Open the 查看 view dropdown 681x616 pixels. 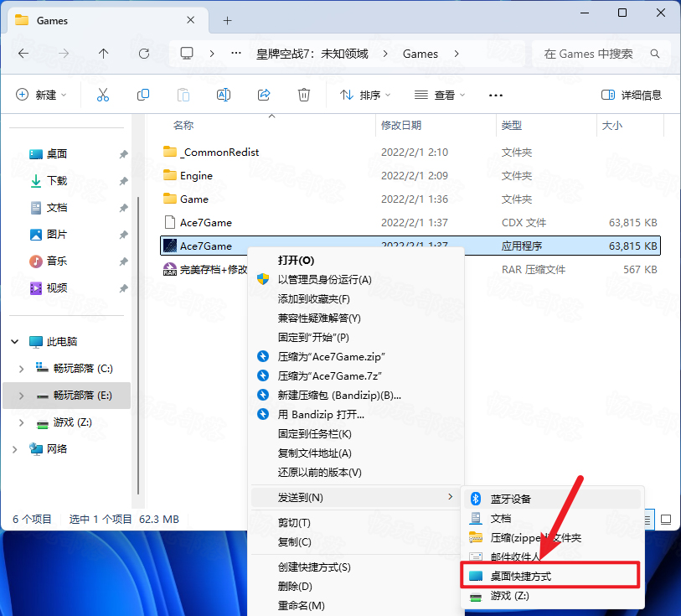440,95
